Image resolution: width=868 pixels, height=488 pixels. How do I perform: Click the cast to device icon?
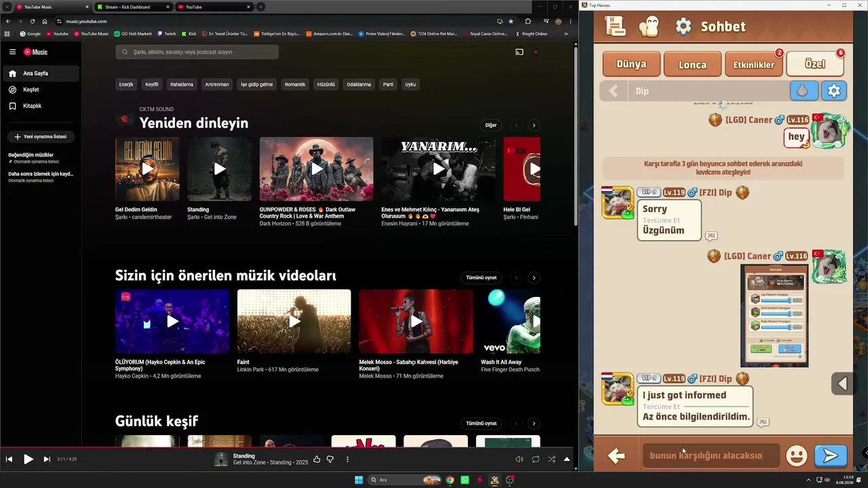519,52
